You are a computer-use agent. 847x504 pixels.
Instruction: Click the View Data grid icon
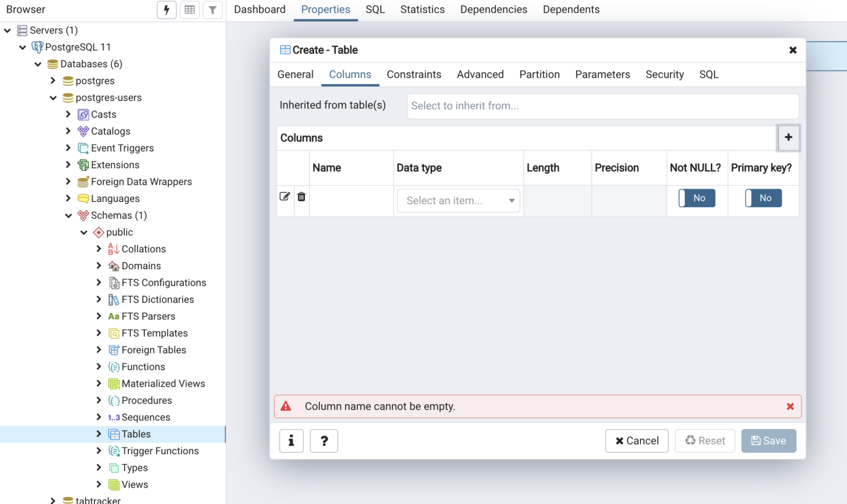(x=190, y=9)
